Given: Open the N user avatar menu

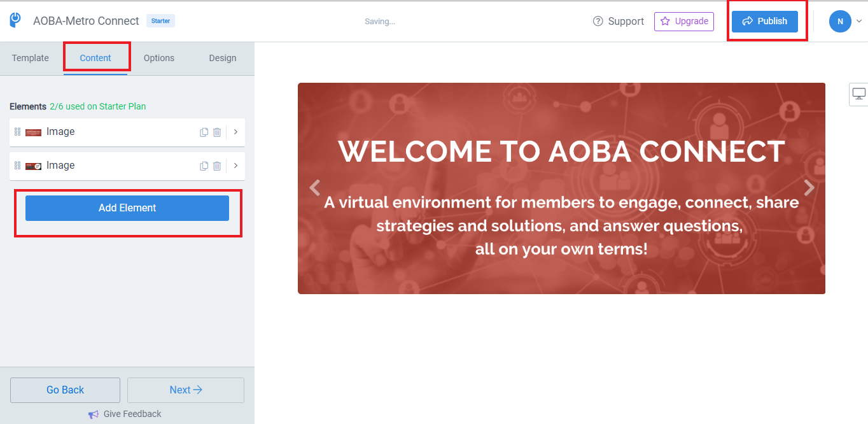Looking at the screenshot, I should coord(840,21).
